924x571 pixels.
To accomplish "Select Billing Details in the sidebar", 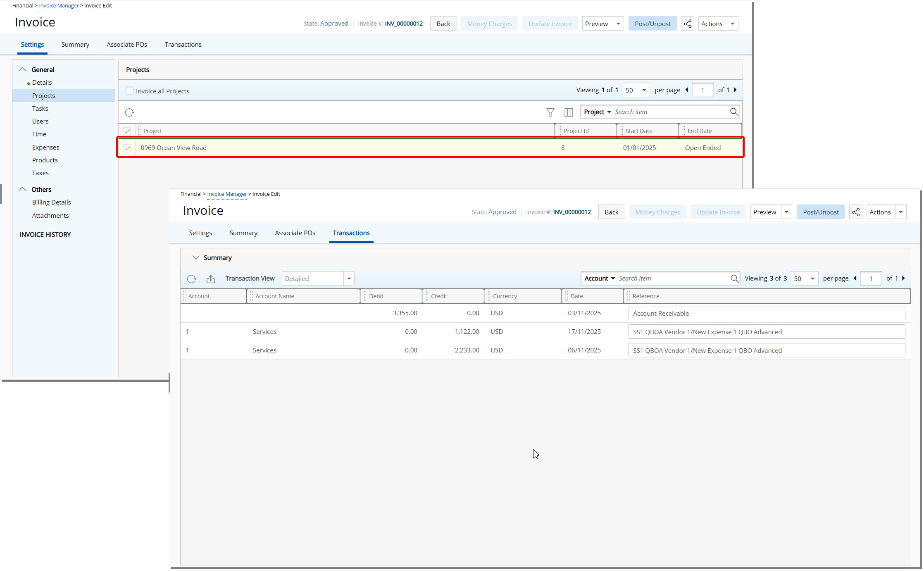I will [52, 202].
